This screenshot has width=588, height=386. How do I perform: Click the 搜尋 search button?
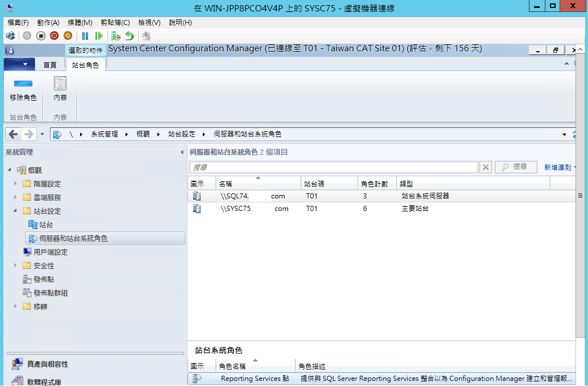(x=516, y=167)
